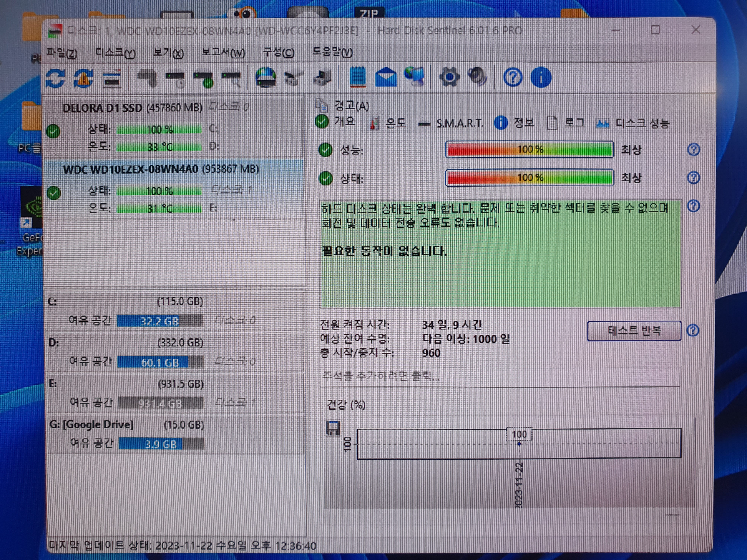The image size is (747, 560).
Task: Click the D: partition 60.1 GB free bar
Action: [x=160, y=363]
